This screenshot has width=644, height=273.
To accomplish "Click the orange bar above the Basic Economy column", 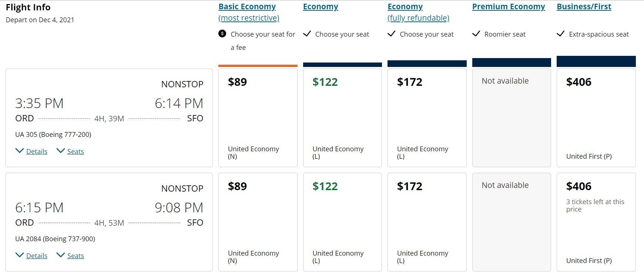I will click(x=258, y=66).
